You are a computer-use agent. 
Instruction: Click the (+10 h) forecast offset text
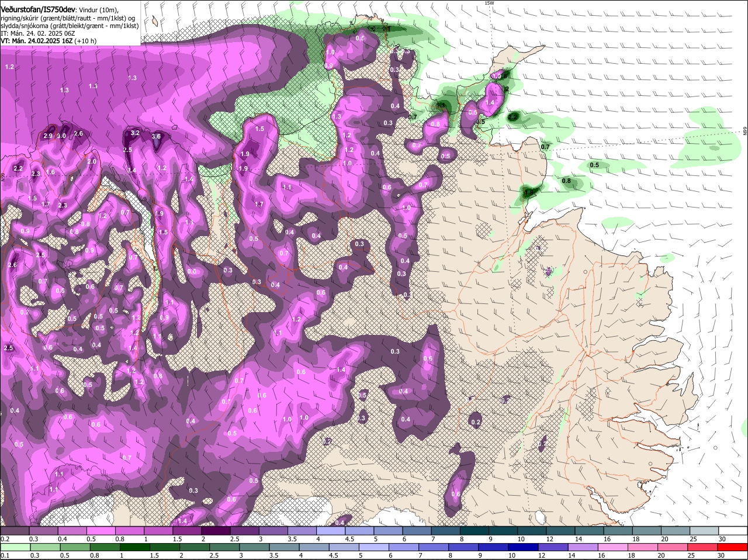coord(85,41)
